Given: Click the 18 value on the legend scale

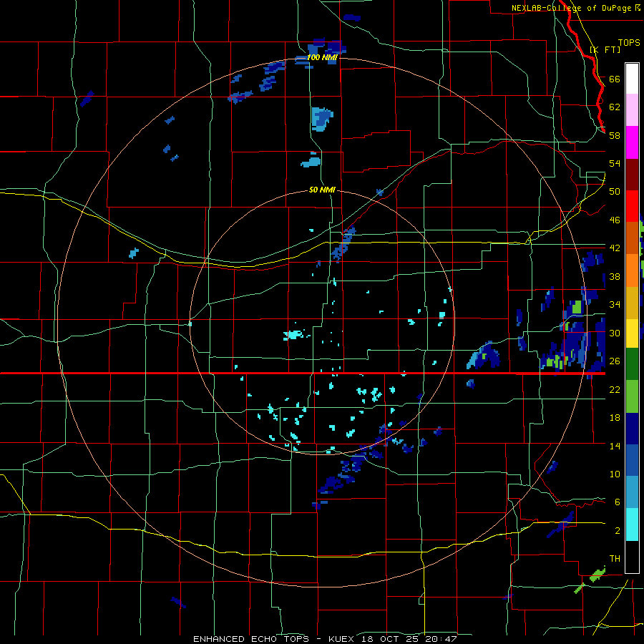Looking at the screenshot, I should pos(615,418).
